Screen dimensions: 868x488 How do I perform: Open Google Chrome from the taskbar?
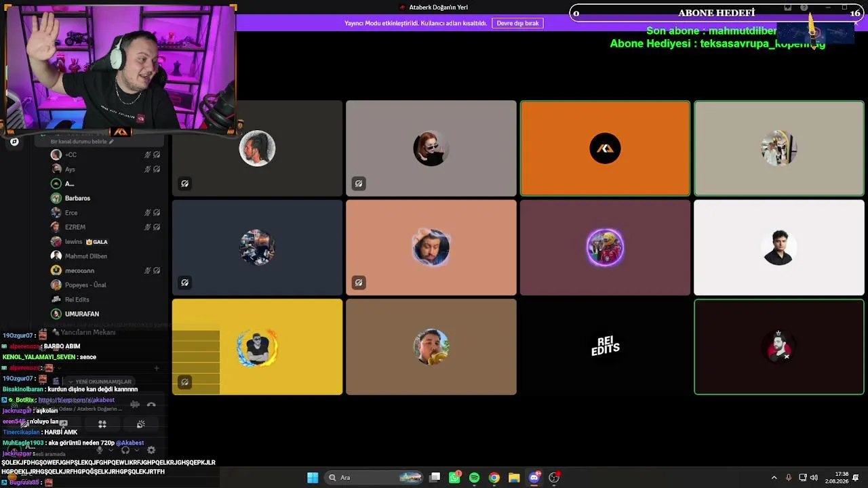pyautogui.click(x=494, y=478)
